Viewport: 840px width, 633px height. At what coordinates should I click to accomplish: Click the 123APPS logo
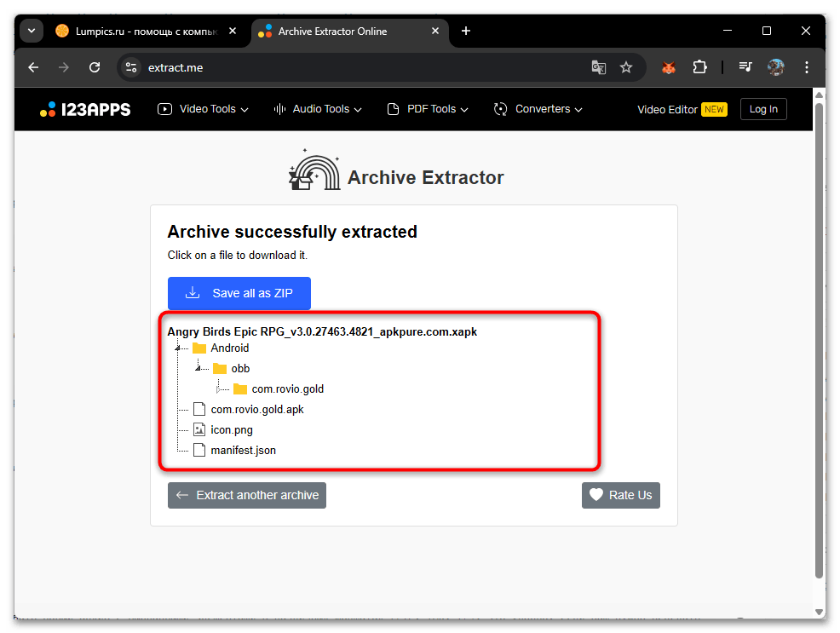[85, 109]
